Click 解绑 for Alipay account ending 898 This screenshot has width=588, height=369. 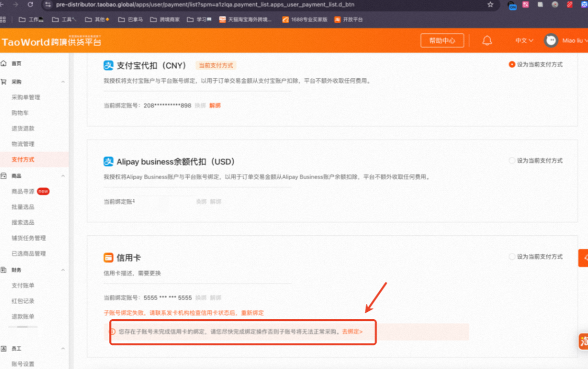tap(215, 105)
